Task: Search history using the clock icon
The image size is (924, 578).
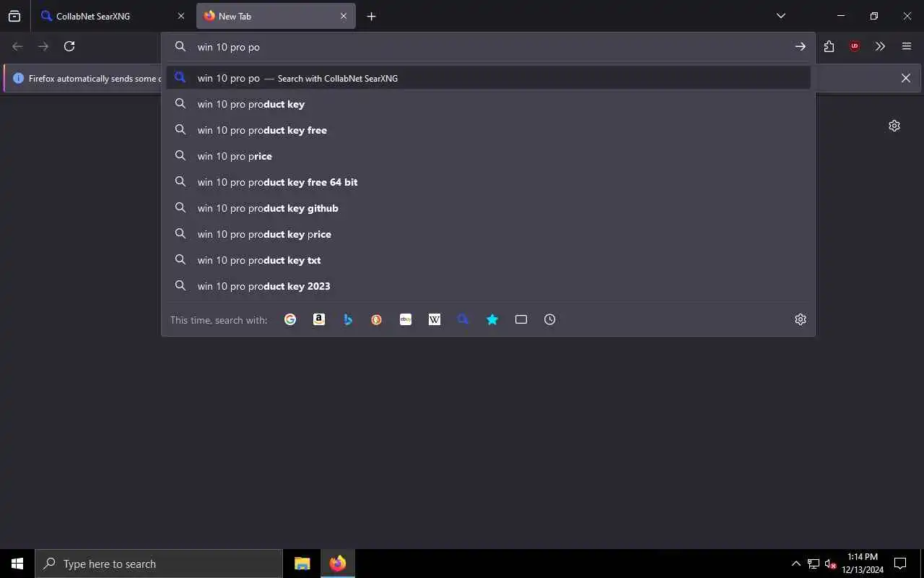Action: (550, 319)
